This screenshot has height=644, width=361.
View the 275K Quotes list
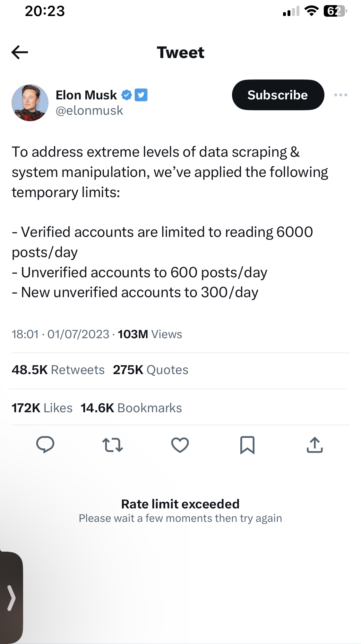pos(150,370)
